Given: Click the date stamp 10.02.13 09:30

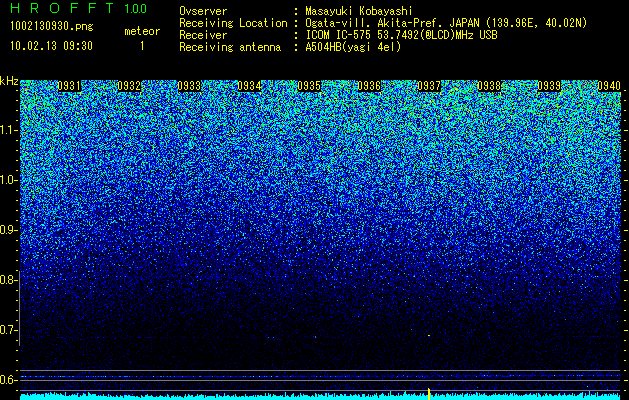Looking at the screenshot, I should tap(51, 46).
